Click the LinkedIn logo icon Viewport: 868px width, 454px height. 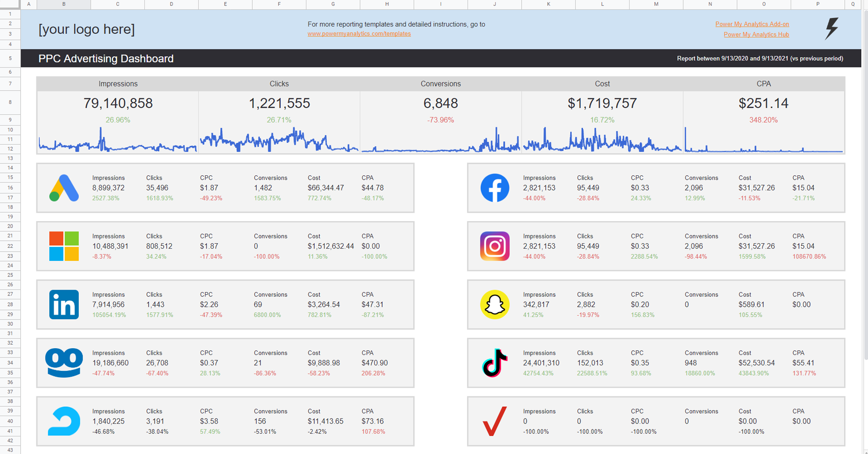click(x=64, y=304)
